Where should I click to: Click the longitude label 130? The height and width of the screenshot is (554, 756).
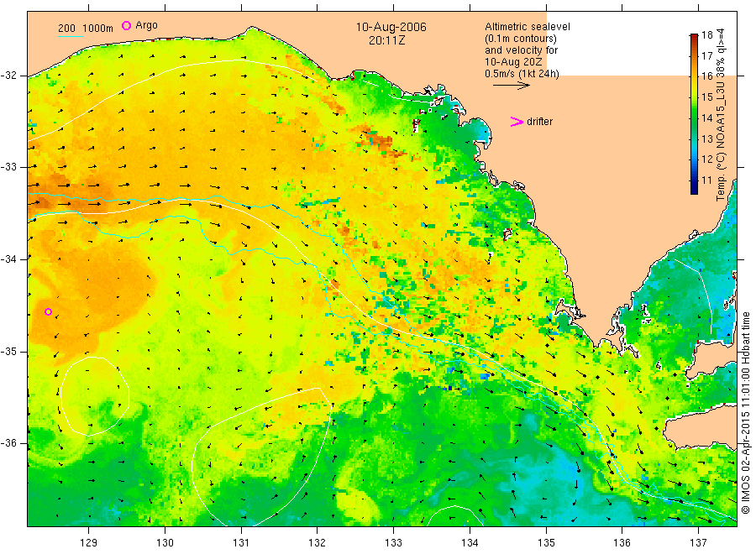[165, 543]
